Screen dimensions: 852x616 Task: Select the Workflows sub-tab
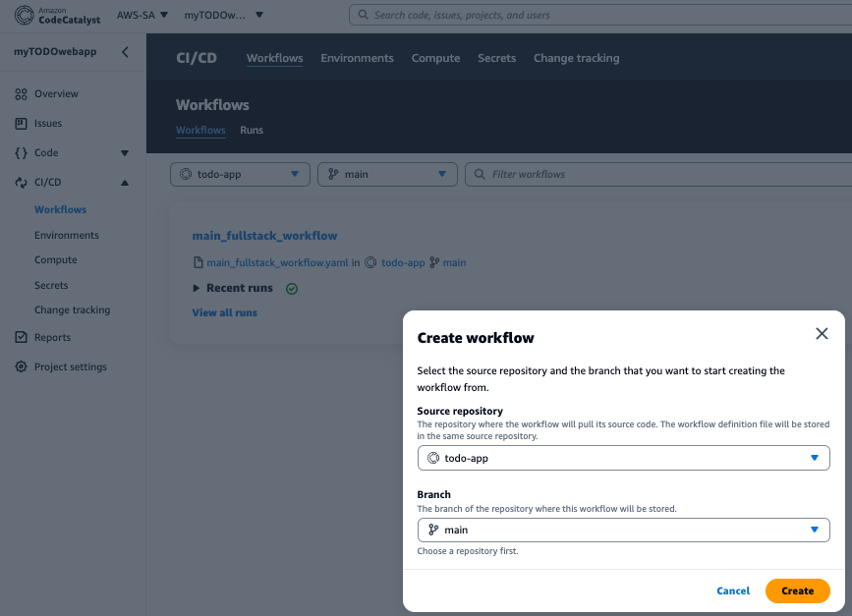coord(200,130)
